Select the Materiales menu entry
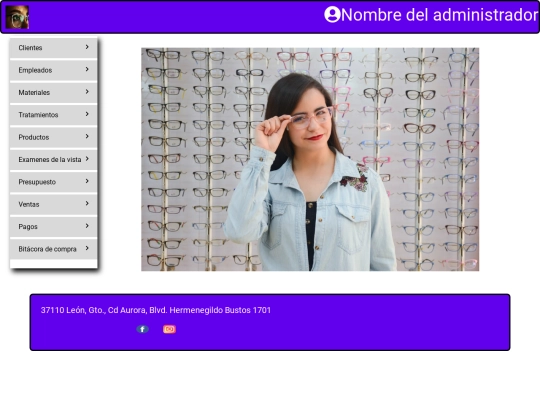 pyautogui.click(x=53, y=93)
